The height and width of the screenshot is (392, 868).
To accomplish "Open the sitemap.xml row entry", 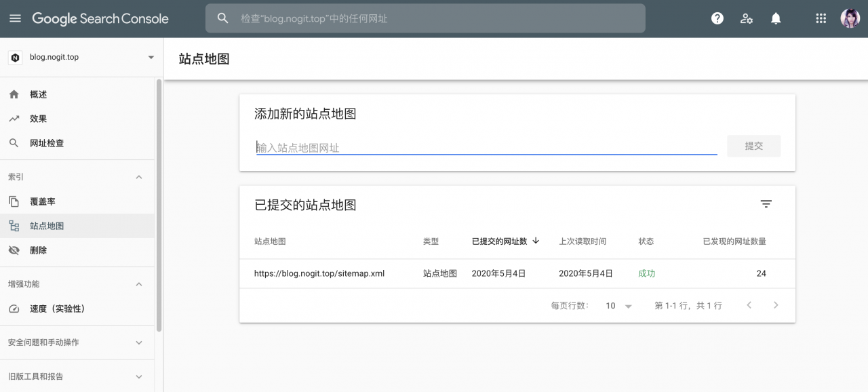I will click(x=319, y=273).
